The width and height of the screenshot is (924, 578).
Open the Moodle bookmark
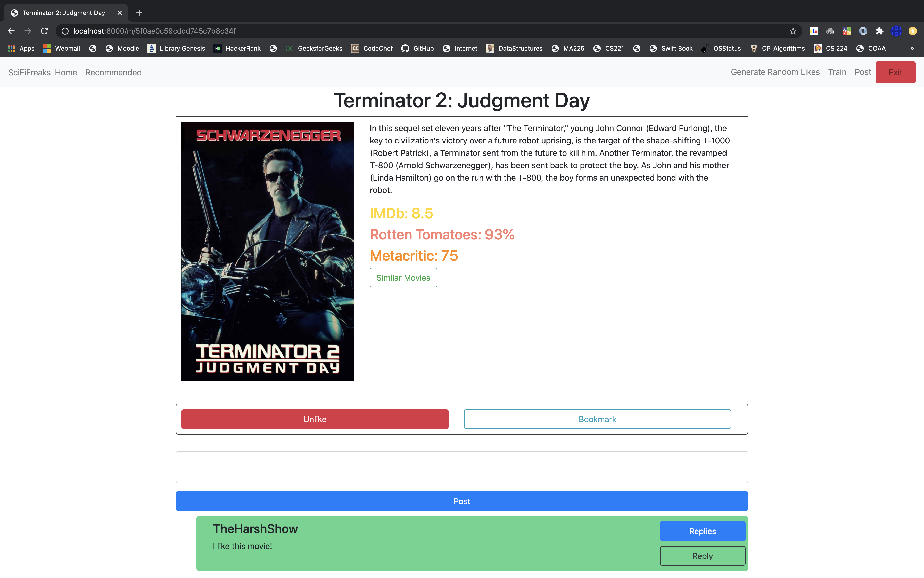[122, 49]
